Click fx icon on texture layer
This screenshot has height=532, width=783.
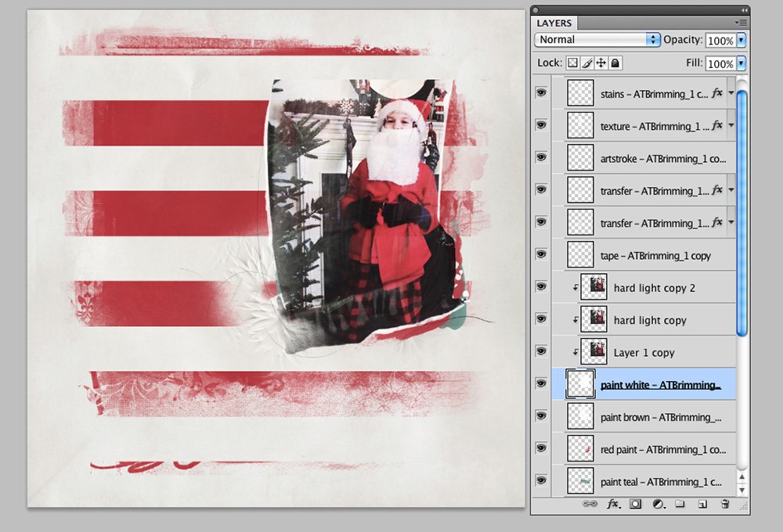(717, 125)
